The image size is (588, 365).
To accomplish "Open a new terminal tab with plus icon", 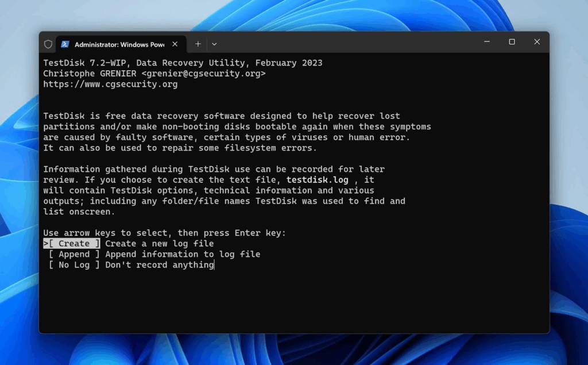I will [x=198, y=44].
